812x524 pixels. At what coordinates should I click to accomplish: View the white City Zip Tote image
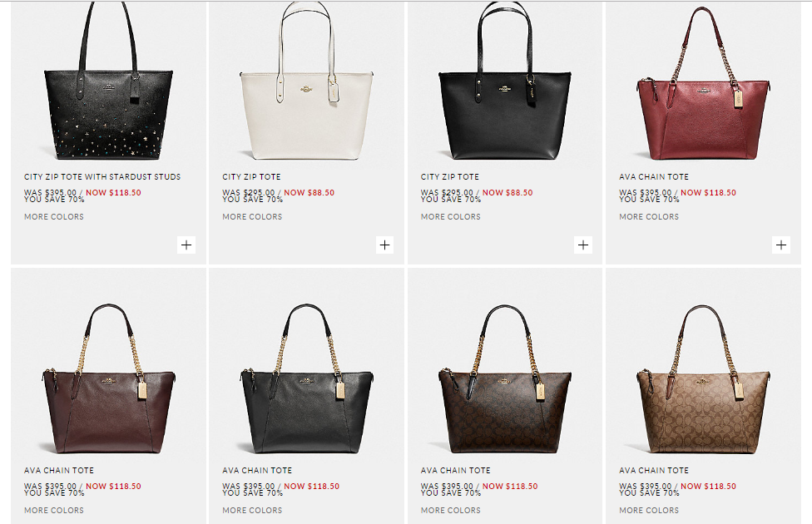pyautogui.click(x=306, y=83)
